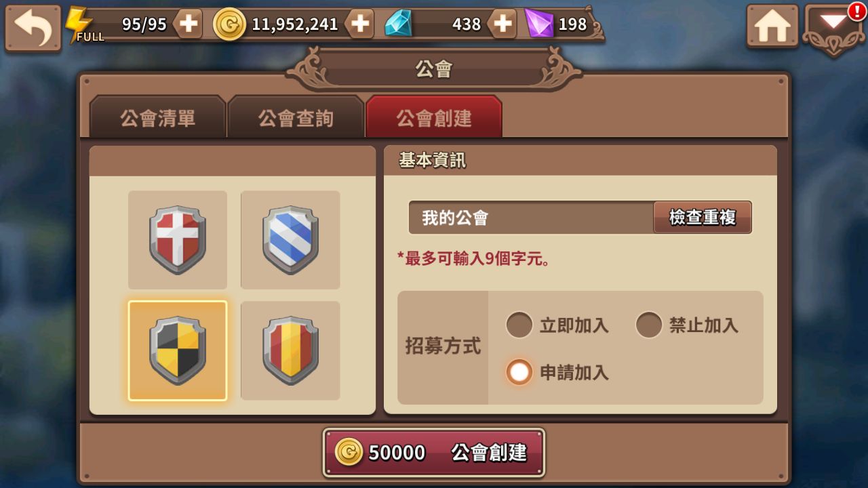Tap the back arrow icon
The height and width of the screenshot is (488, 868).
[33, 27]
